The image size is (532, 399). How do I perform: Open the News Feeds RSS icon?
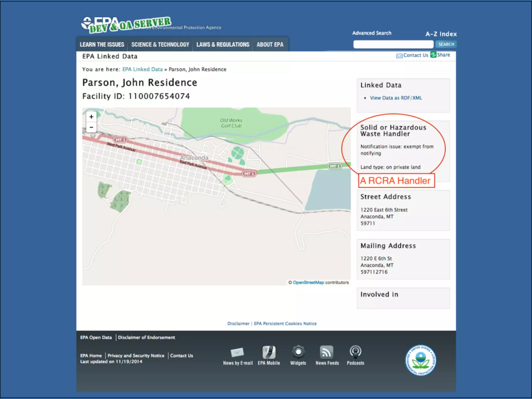327,353
